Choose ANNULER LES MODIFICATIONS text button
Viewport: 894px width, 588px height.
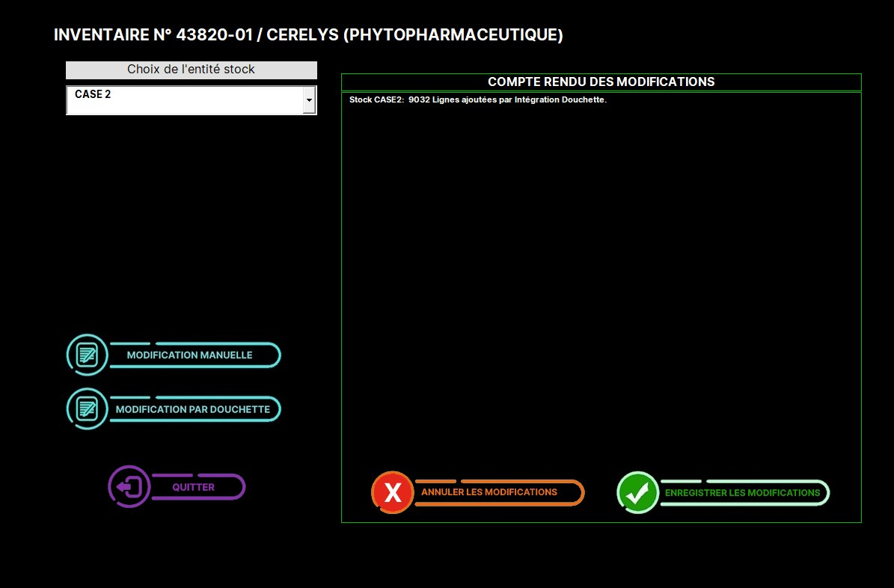(489, 492)
